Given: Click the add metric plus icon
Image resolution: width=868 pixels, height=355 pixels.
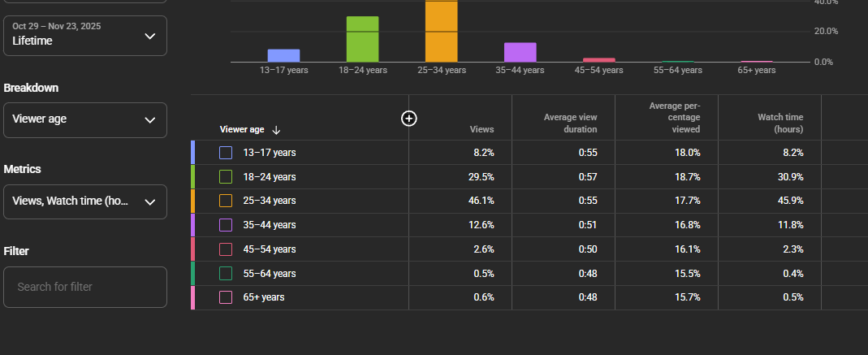Looking at the screenshot, I should [409, 119].
